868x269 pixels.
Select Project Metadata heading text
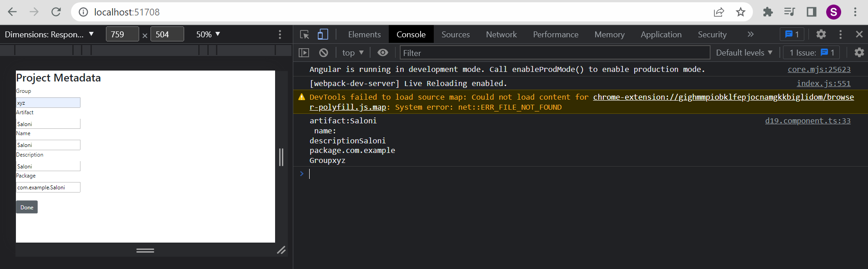(59, 78)
